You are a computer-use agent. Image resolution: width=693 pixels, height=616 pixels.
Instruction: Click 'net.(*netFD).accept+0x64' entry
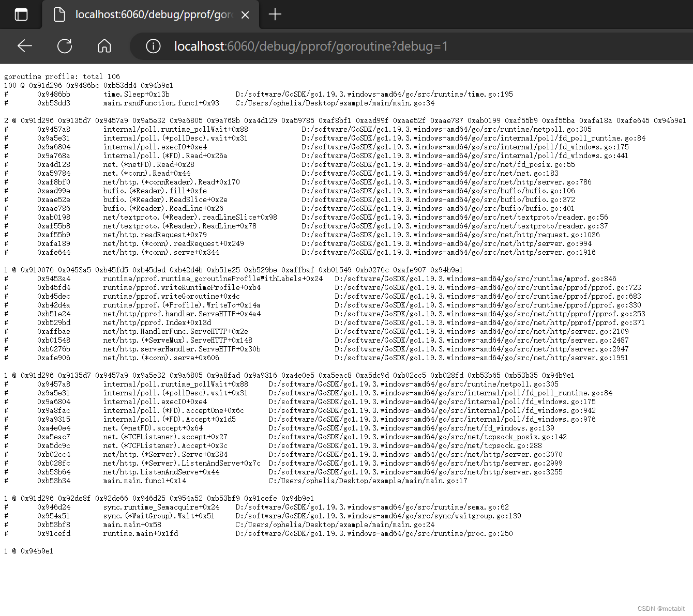(x=153, y=428)
